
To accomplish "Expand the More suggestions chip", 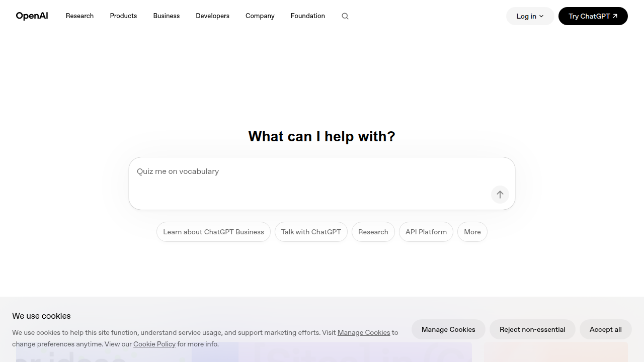I will [x=472, y=232].
